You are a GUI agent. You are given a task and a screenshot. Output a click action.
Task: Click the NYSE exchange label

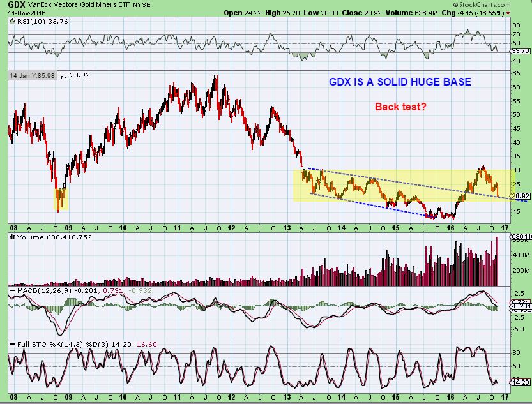pos(142,5)
